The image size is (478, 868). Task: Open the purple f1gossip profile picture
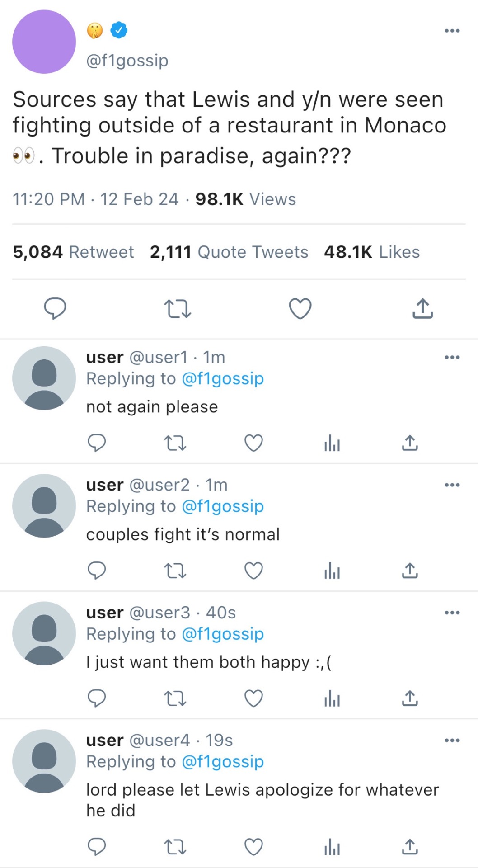tap(44, 42)
